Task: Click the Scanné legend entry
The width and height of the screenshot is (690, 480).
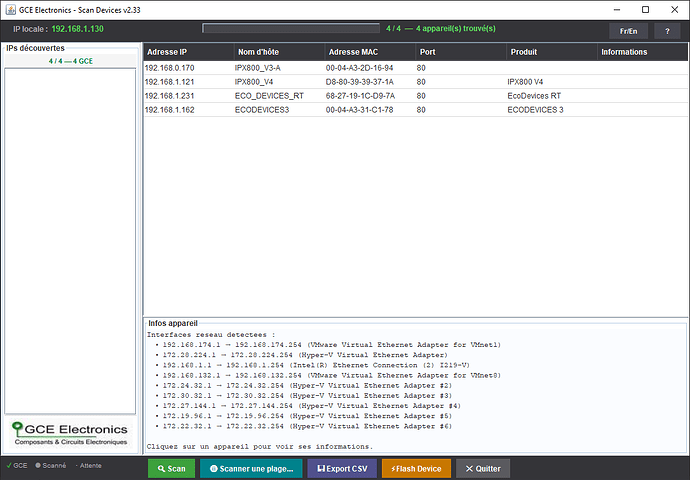Action: (x=51, y=465)
